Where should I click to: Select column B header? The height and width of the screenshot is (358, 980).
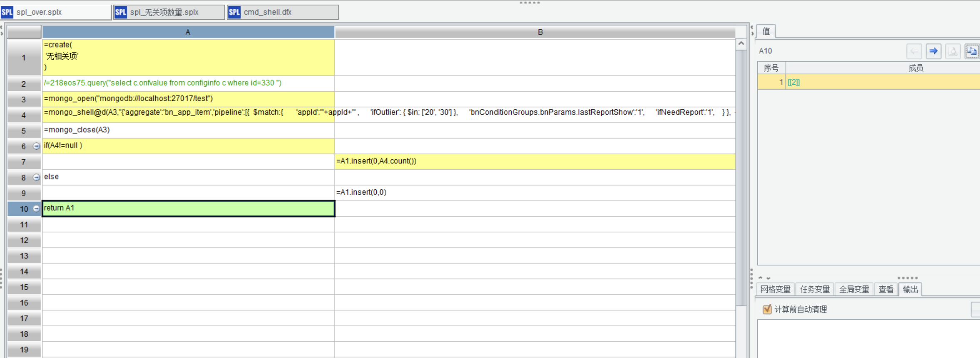point(535,32)
